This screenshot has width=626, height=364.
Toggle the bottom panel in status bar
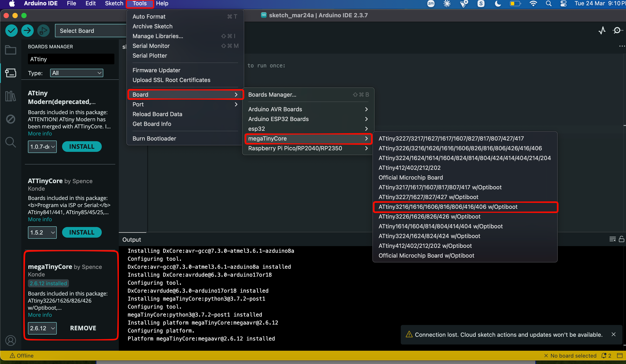click(620, 356)
